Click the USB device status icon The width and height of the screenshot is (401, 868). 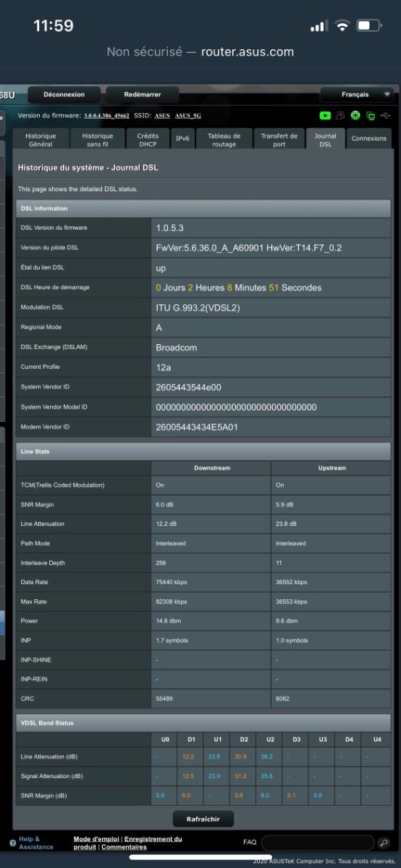point(385,116)
